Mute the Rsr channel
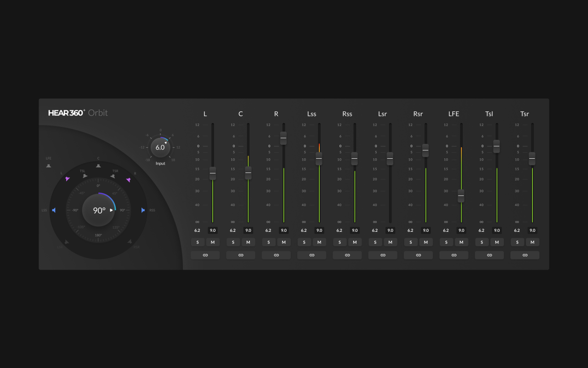The width and height of the screenshot is (588, 368). pos(426,242)
